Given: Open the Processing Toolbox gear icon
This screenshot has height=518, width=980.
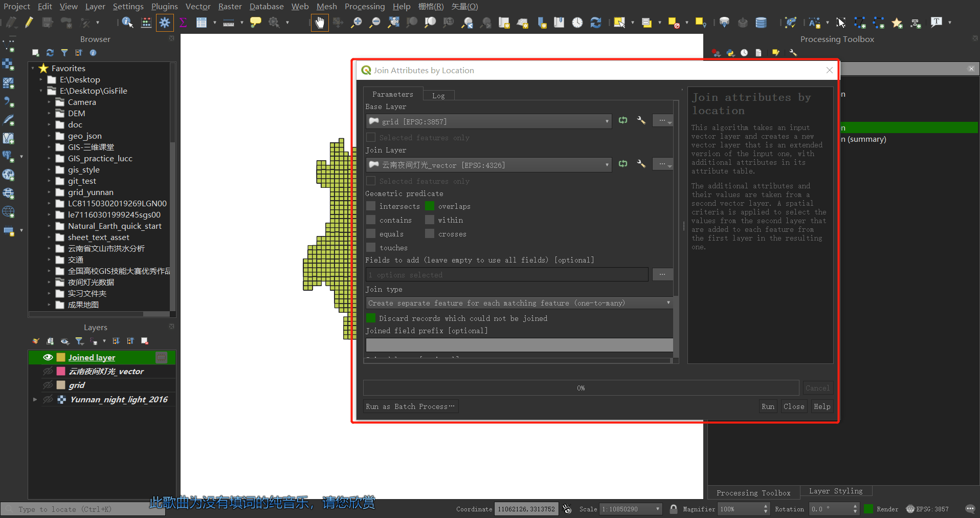Looking at the screenshot, I should 165,23.
